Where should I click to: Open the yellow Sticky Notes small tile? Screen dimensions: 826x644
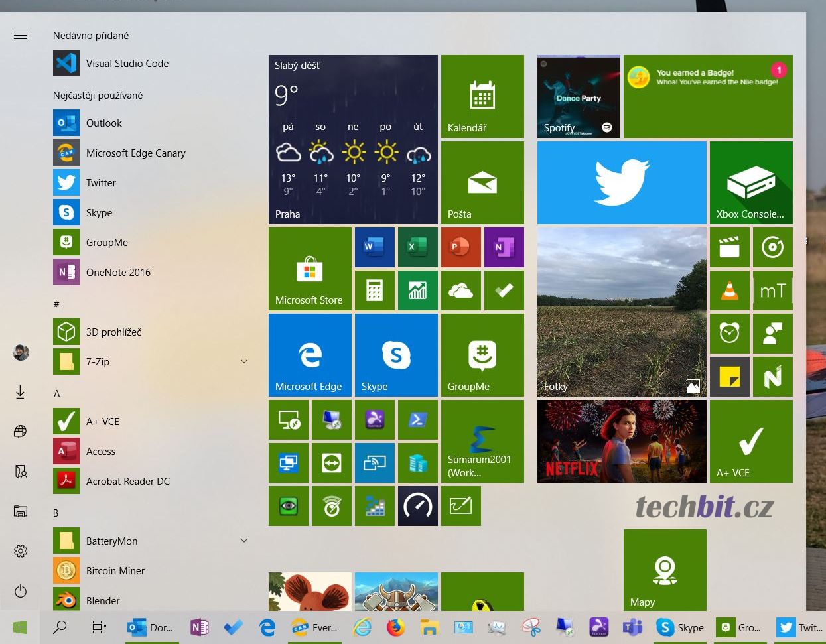(730, 377)
